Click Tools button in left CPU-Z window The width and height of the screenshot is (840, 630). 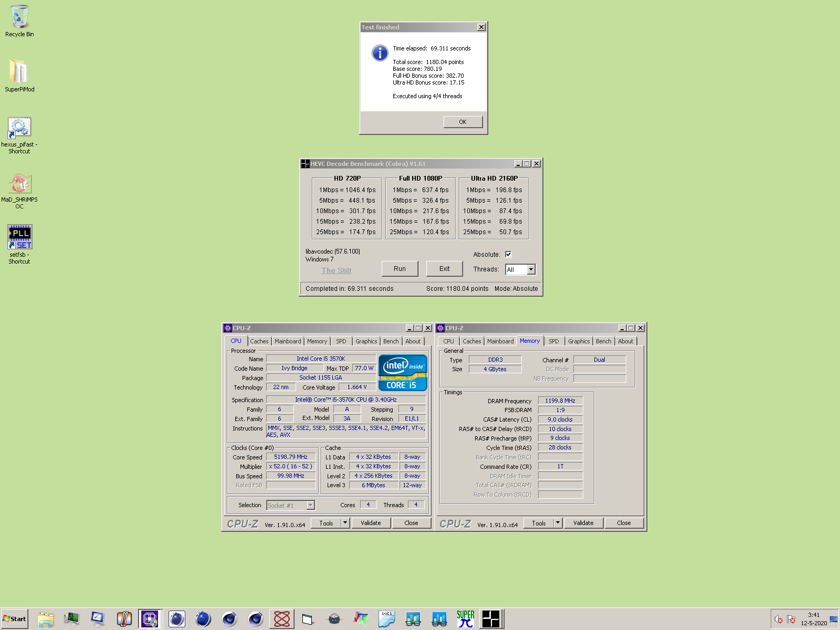pyautogui.click(x=326, y=523)
